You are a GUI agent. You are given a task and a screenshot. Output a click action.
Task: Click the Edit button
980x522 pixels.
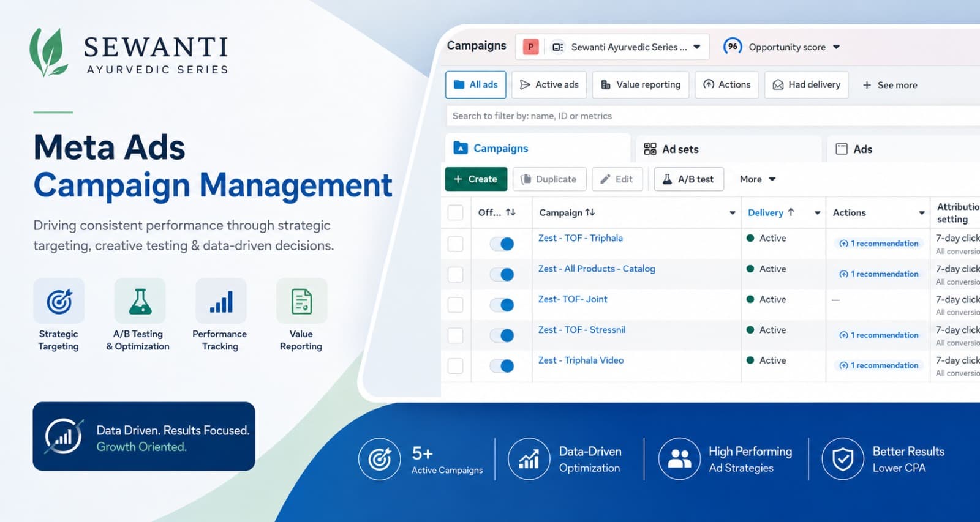[x=617, y=179]
